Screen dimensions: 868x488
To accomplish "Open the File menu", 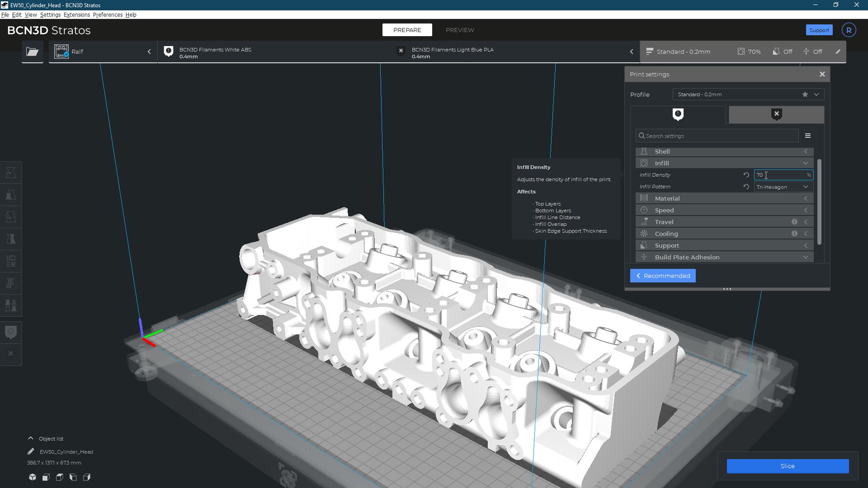I will (x=5, y=14).
